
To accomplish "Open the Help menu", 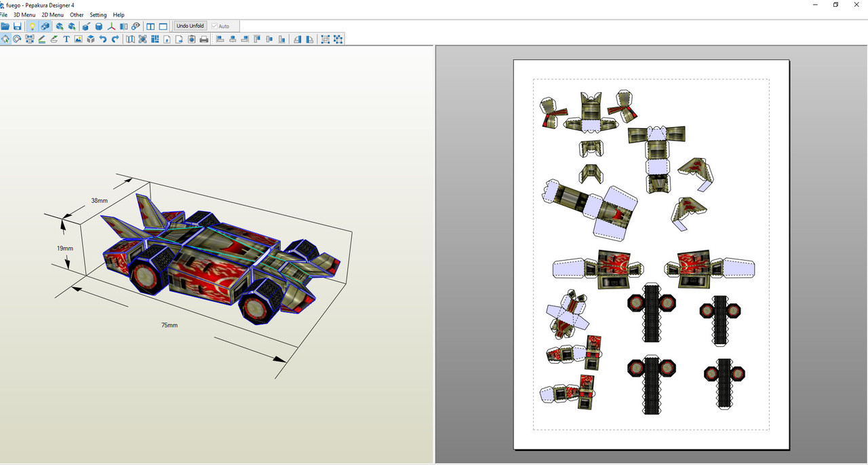I will point(119,15).
